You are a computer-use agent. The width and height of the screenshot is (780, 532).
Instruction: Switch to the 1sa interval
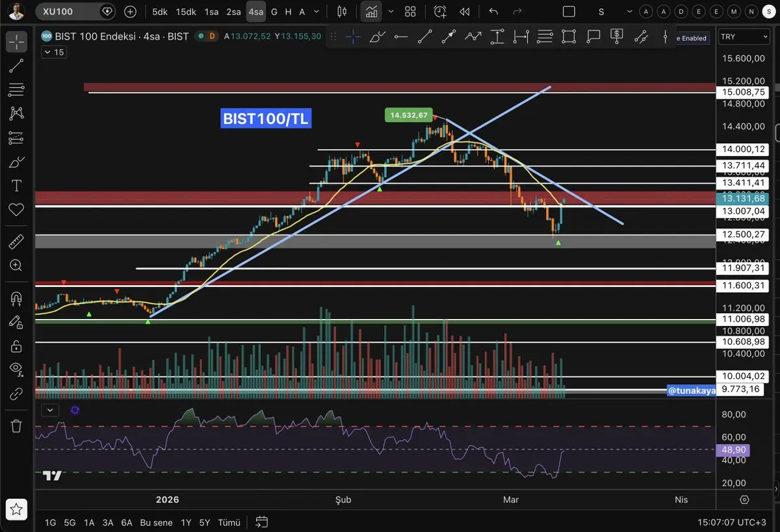211,12
